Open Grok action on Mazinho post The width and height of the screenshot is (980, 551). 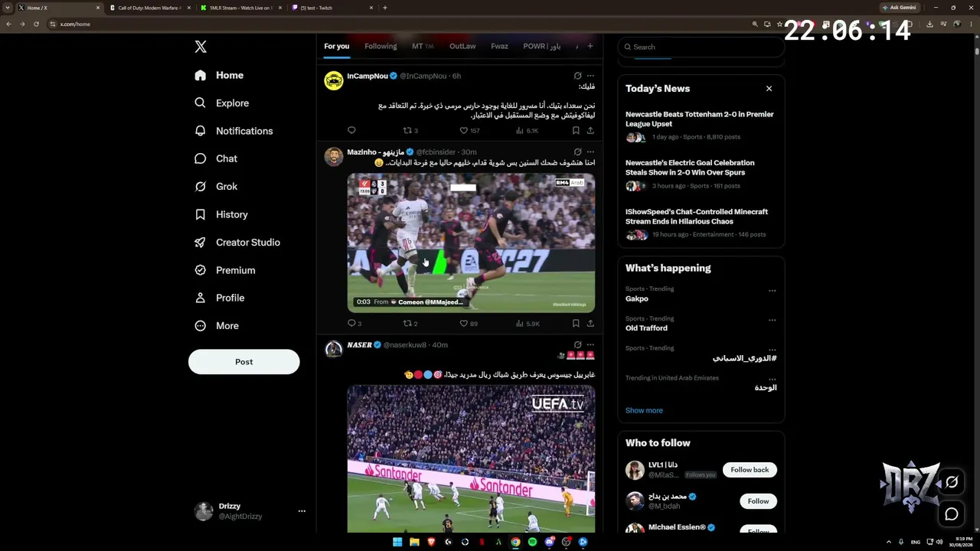[x=577, y=152]
